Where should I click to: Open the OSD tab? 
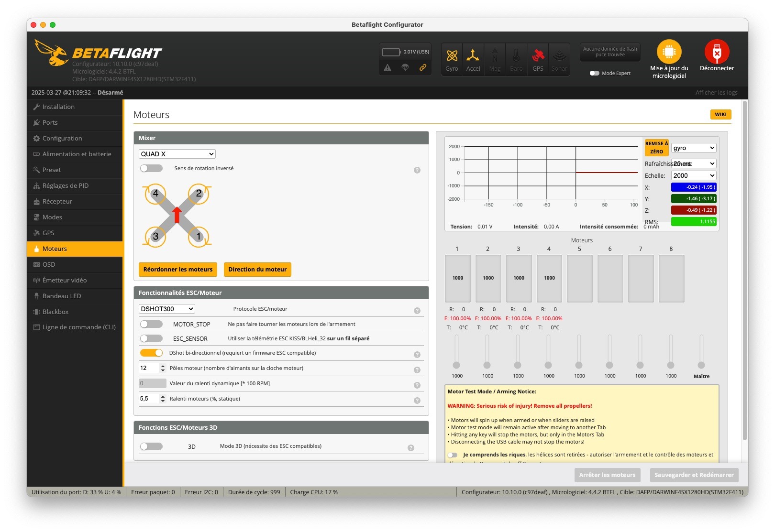tap(75, 265)
